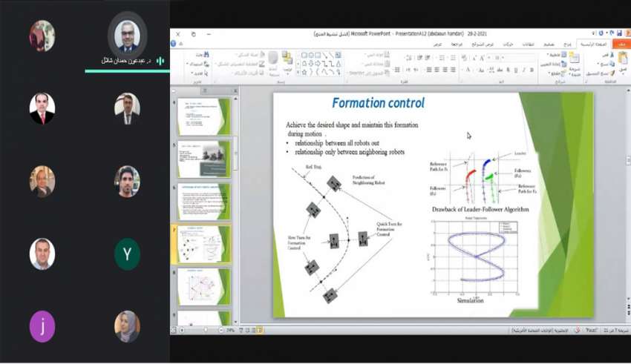Screen dimensions: 631x364
Task: Click the Format Painter brush icon
Action: tap(612, 73)
